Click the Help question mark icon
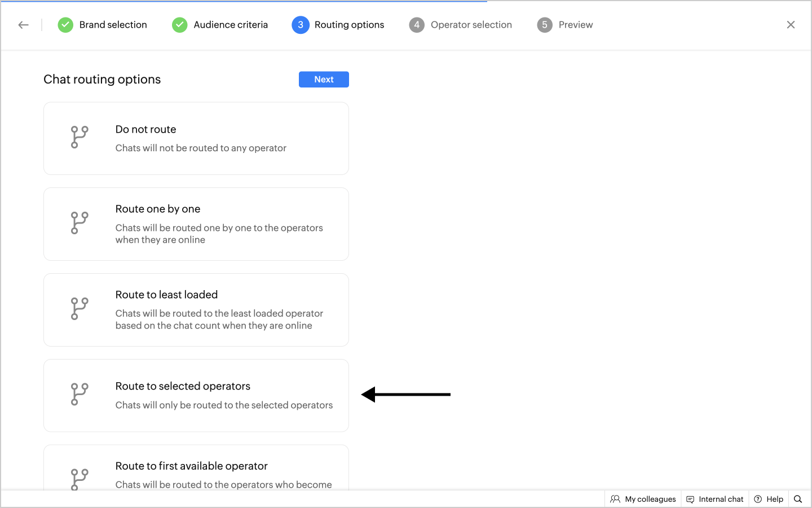The image size is (812, 508). [x=758, y=499]
